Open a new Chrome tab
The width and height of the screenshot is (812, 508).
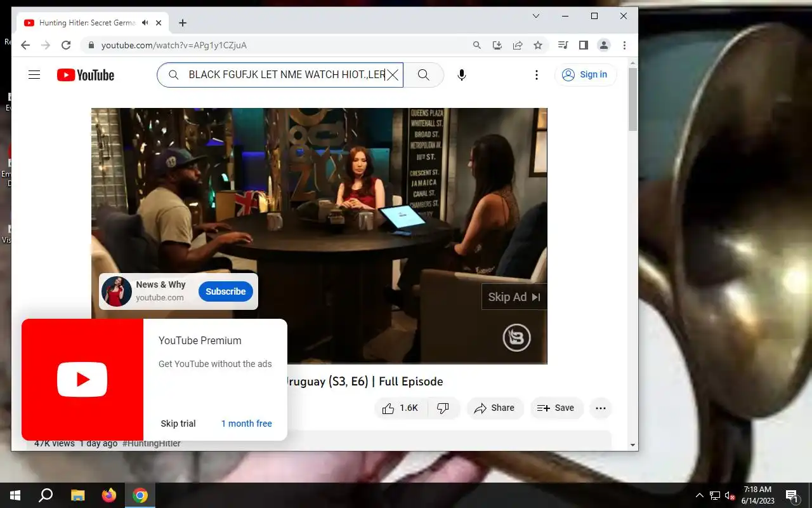(x=183, y=23)
